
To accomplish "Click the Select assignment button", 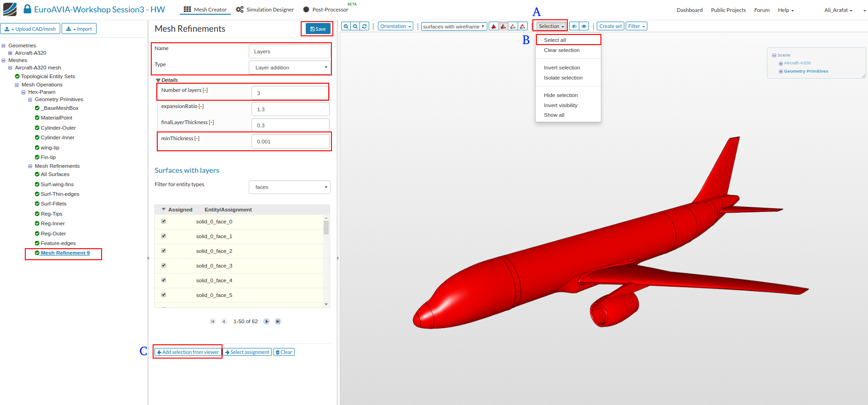I will pos(247,352).
